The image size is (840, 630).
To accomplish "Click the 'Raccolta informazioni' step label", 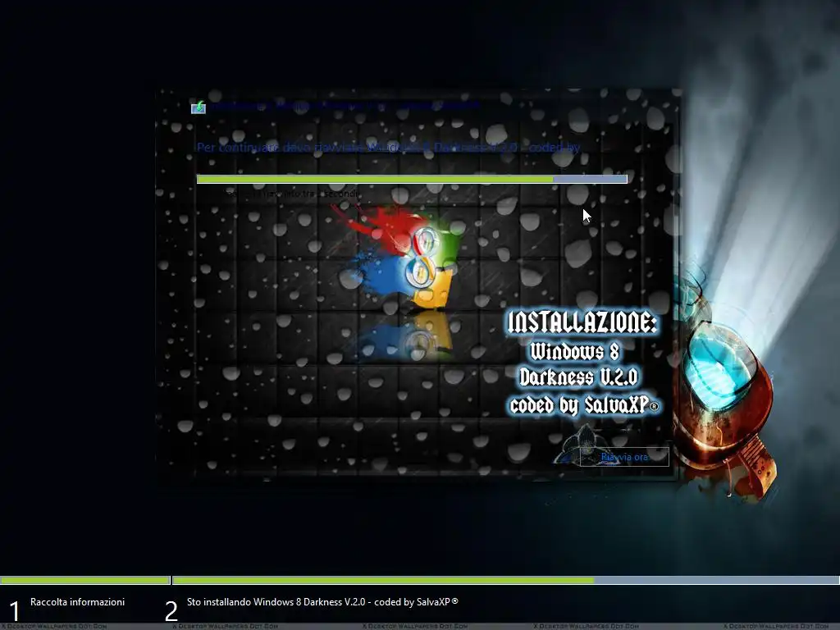I will (77, 602).
